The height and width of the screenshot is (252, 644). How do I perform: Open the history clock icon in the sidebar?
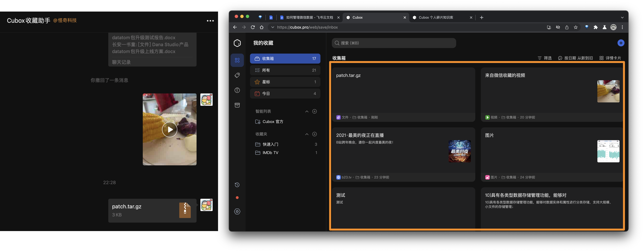[x=237, y=185]
